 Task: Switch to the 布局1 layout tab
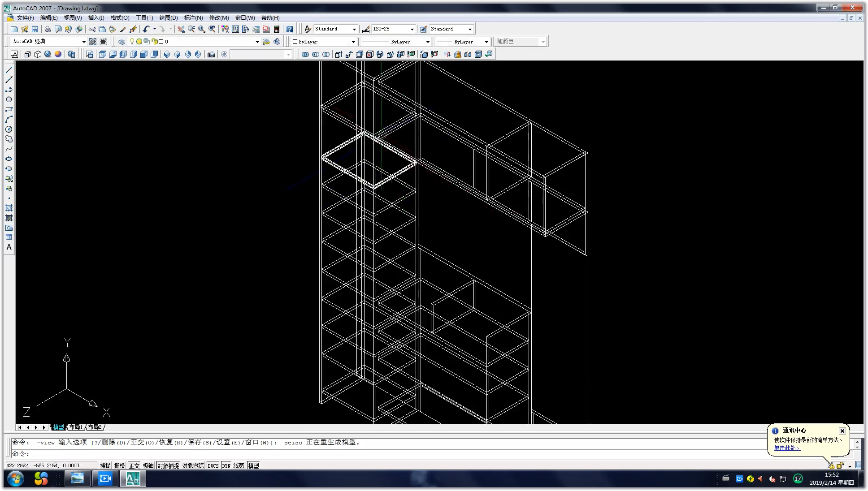[x=76, y=427]
